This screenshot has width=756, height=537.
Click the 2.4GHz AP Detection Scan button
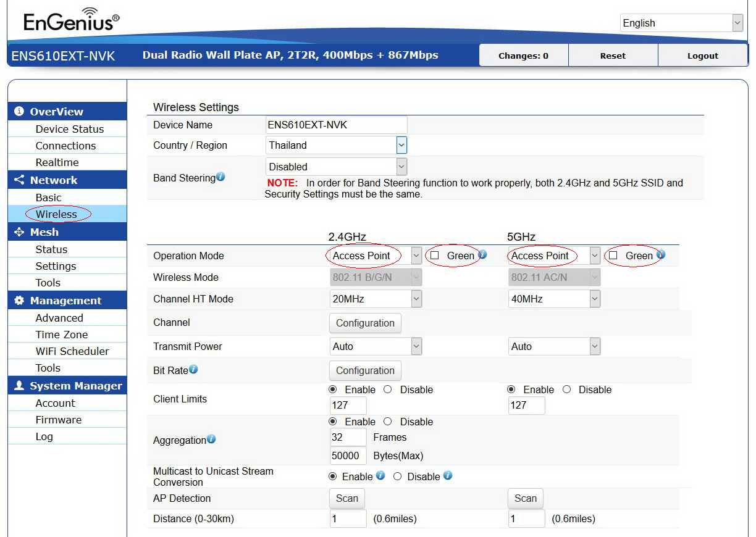346,498
